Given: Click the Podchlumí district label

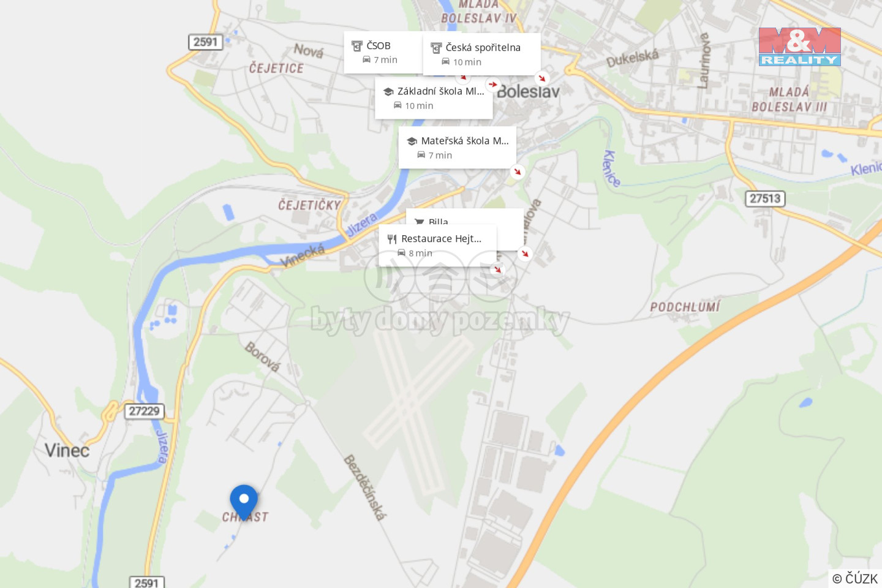Looking at the screenshot, I should (685, 307).
